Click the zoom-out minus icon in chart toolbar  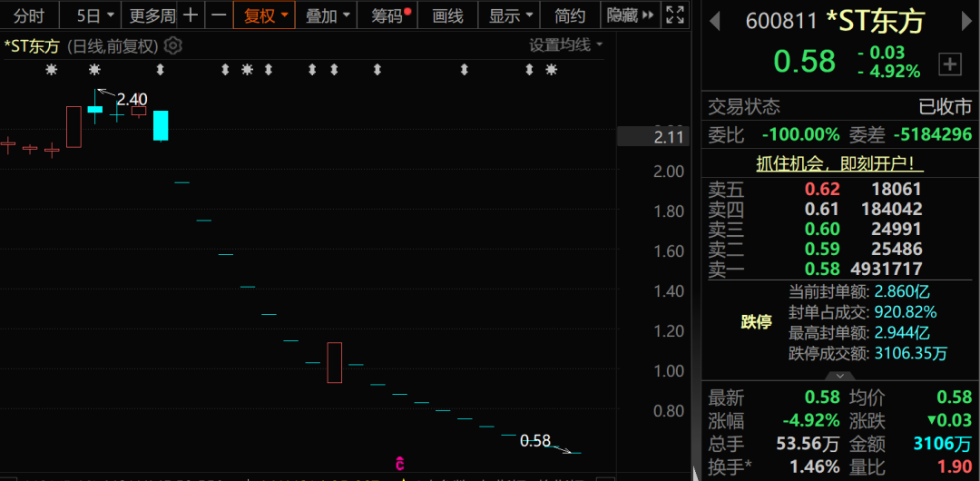[219, 15]
